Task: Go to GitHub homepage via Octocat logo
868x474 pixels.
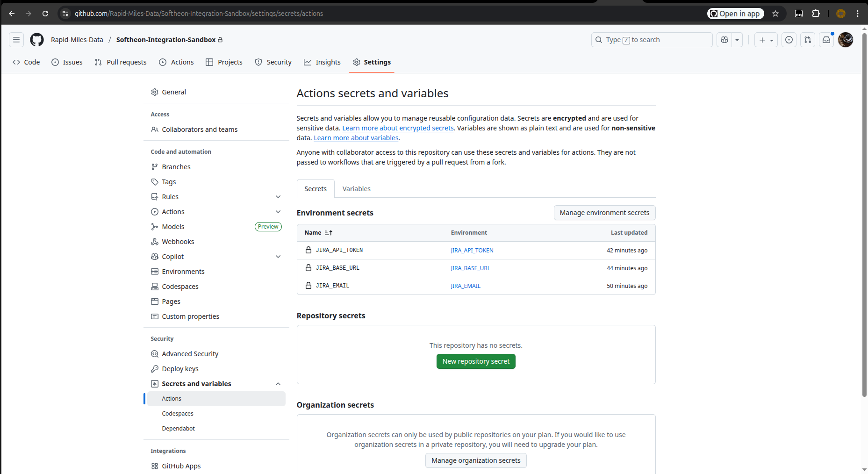Action: tap(37, 40)
